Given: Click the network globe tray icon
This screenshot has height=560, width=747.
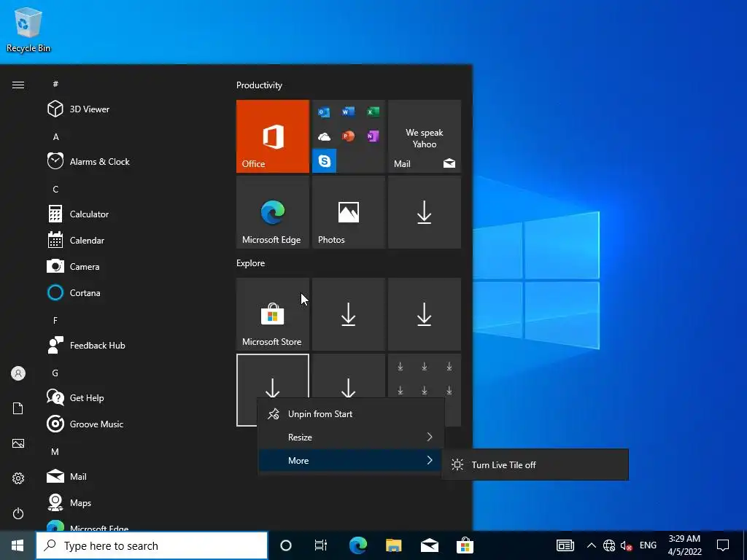Looking at the screenshot, I should pos(609,545).
